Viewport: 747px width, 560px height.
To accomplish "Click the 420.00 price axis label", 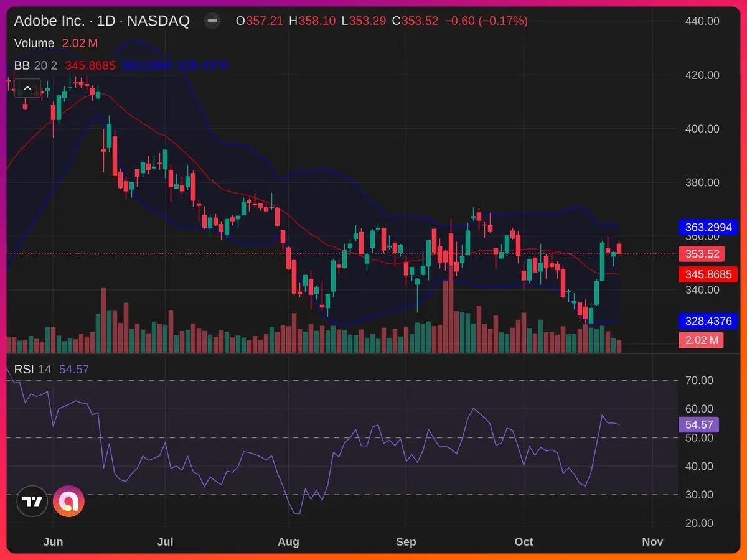I will tap(702, 75).
